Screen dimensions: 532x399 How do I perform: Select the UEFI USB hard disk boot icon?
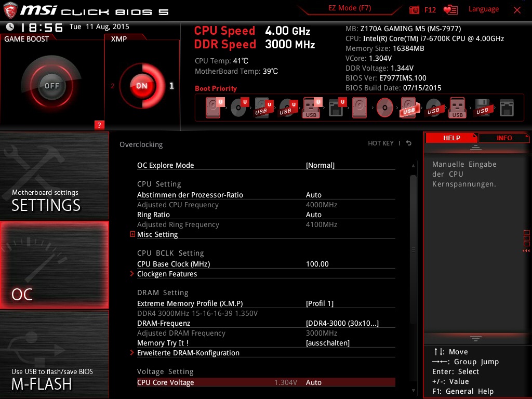point(263,108)
